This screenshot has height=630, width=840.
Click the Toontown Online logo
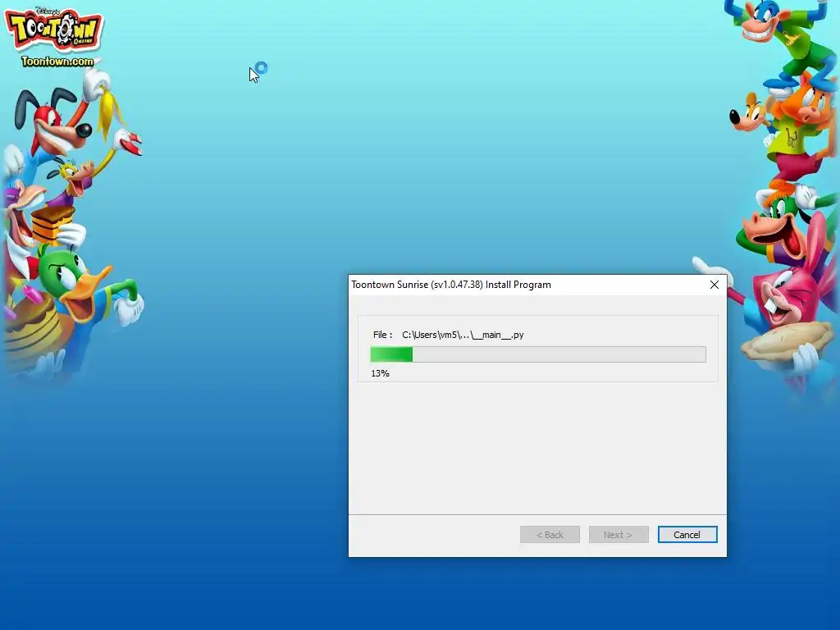(53, 30)
